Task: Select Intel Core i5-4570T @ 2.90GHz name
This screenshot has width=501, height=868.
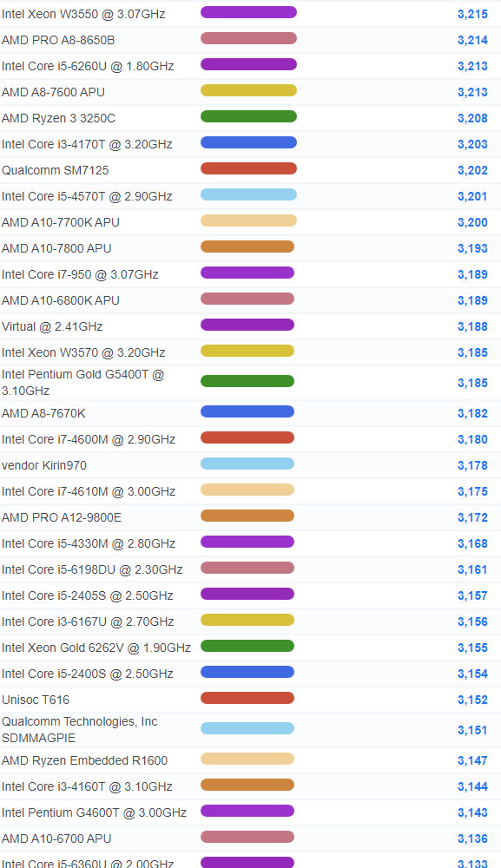Action: coord(87,196)
